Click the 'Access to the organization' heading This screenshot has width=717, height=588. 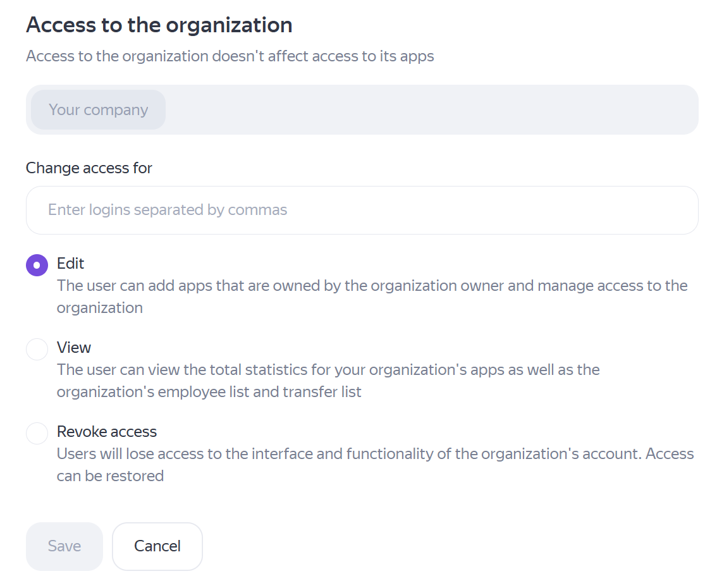pos(159,25)
